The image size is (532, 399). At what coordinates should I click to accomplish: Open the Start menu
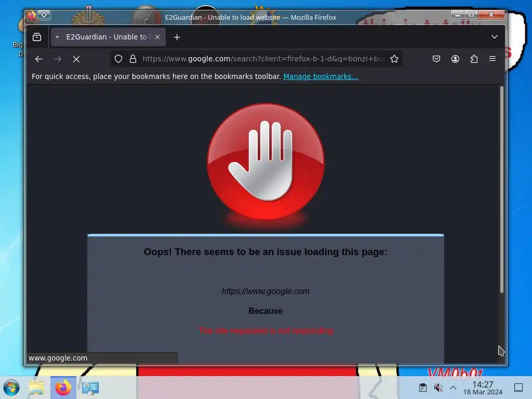[x=11, y=388]
